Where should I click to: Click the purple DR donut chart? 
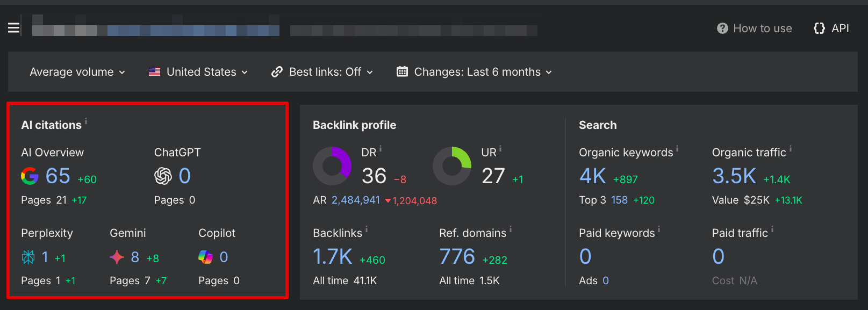pos(332,166)
